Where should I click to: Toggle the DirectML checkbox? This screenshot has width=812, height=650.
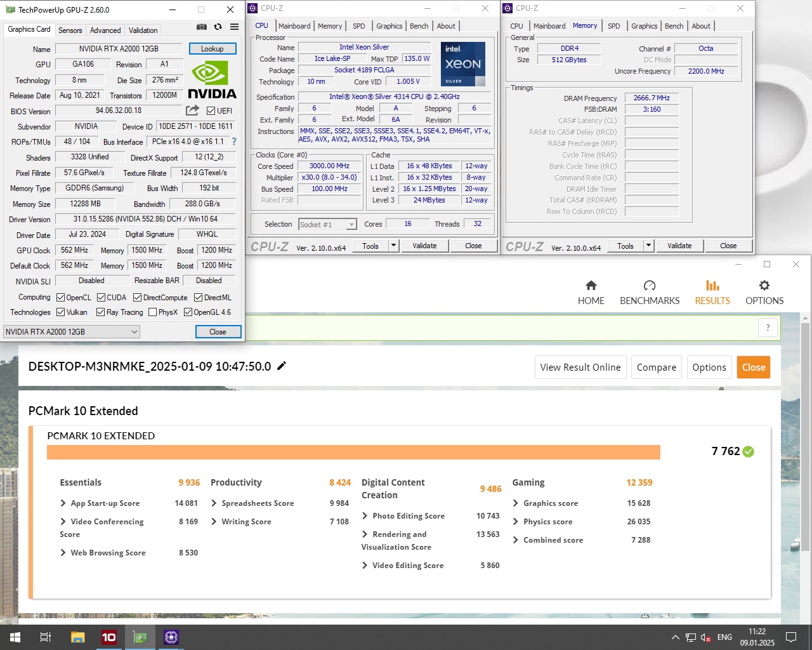point(198,297)
